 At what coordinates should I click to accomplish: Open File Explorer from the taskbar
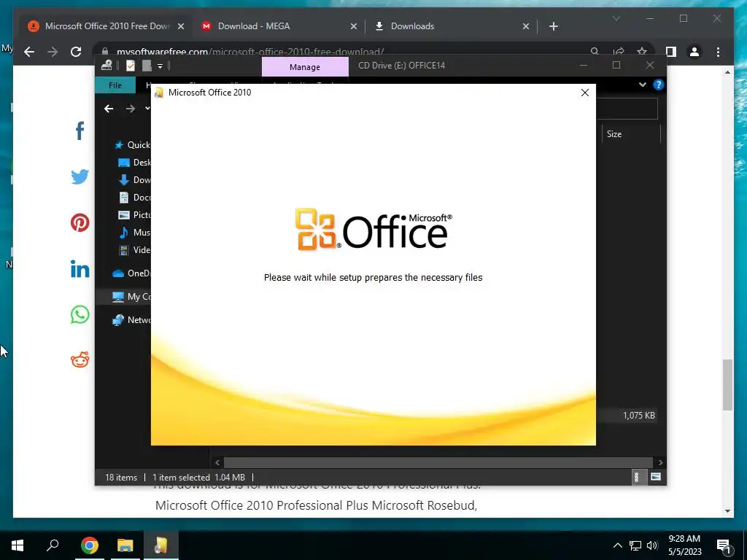pos(125,545)
